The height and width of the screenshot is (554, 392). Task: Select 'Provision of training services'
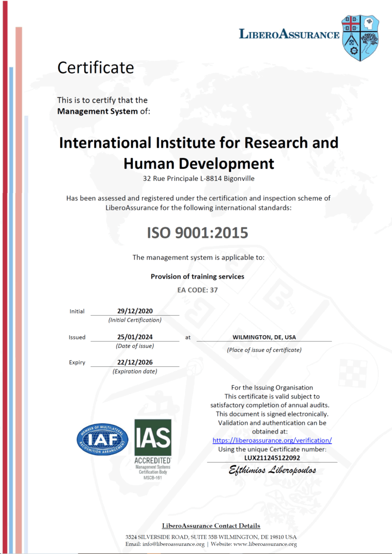(x=197, y=276)
